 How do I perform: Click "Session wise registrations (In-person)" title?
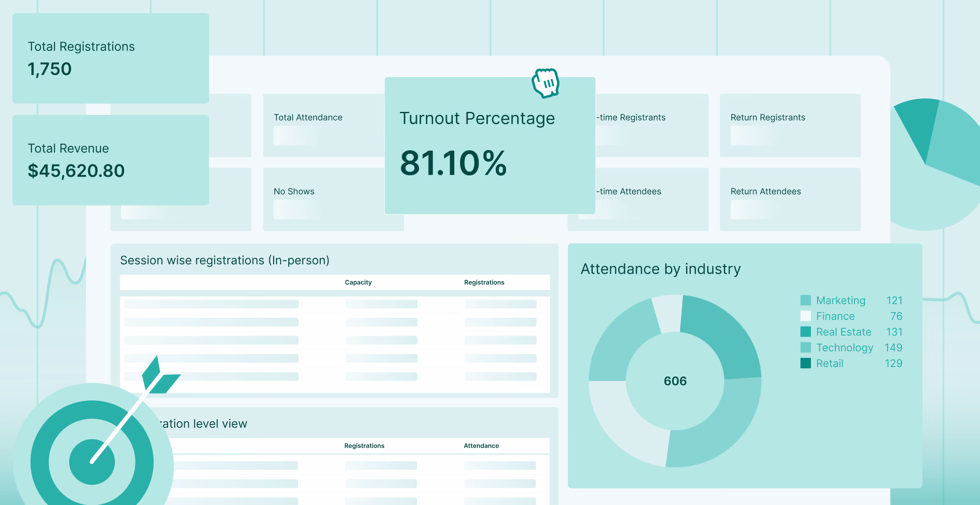(225, 260)
